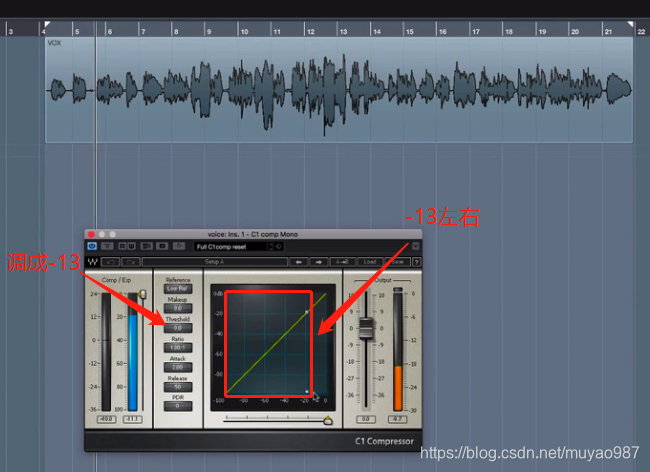The height and width of the screenshot is (472, 650).
Task: Open the Full C1comp reset preset selector
Action: pyautogui.click(x=231, y=247)
